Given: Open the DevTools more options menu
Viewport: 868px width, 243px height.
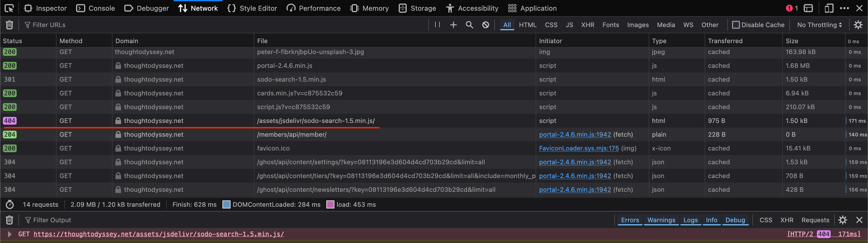Looking at the screenshot, I should point(844,8).
